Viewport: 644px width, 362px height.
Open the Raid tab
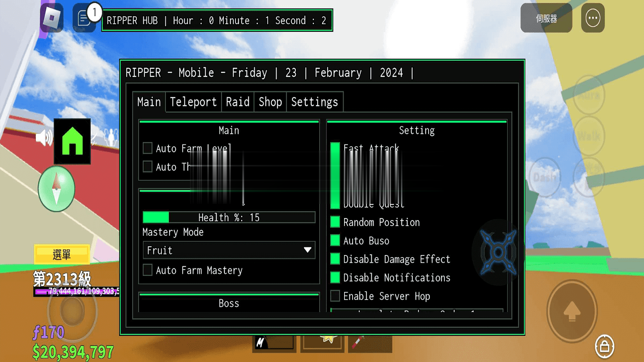point(237,102)
